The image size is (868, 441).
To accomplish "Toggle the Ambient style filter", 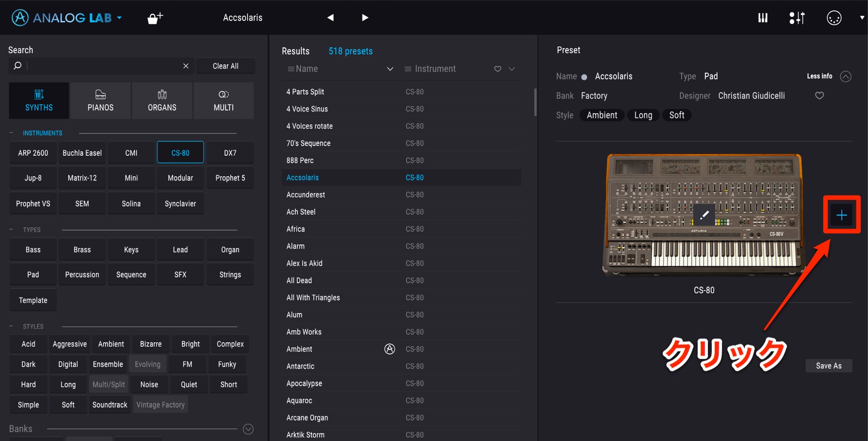I will click(x=111, y=344).
